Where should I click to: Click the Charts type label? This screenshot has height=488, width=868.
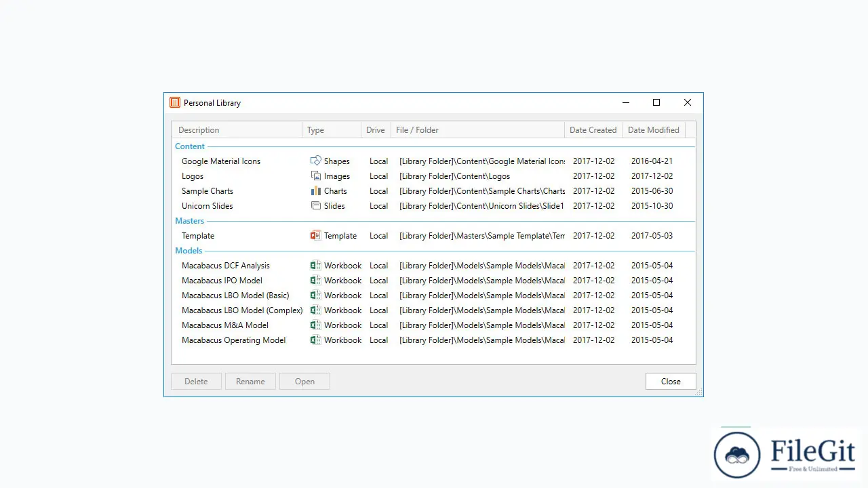click(x=336, y=191)
